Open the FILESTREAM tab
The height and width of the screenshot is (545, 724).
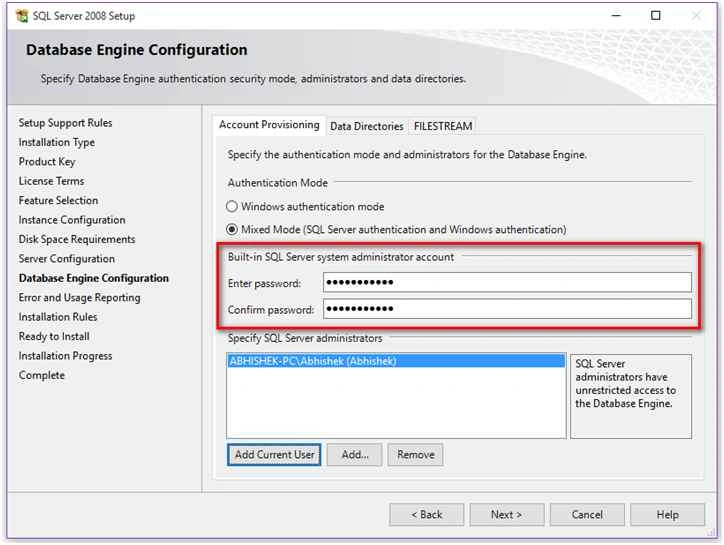coord(443,126)
